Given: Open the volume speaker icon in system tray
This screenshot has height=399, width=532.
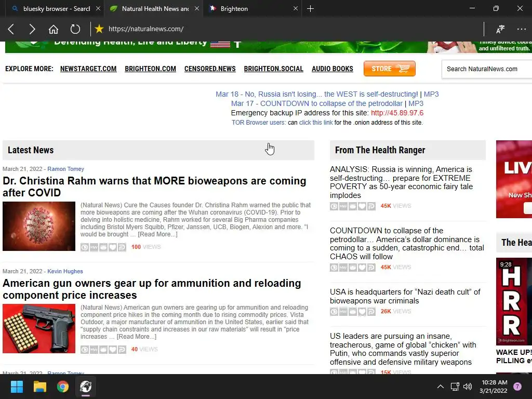Looking at the screenshot, I should click(x=468, y=387).
